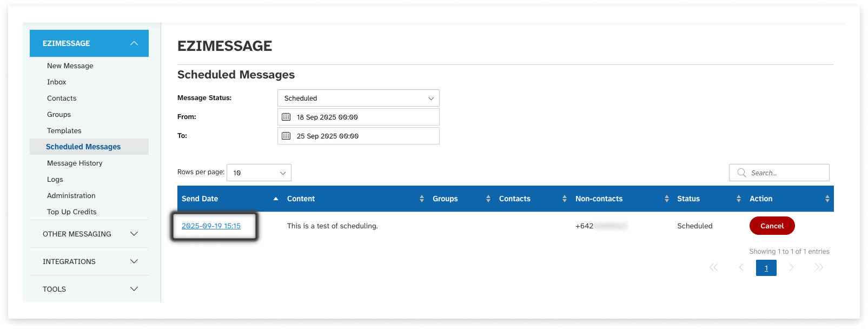This screenshot has width=868, height=329.
Task: Jump to last page double arrow
Action: click(819, 267)
